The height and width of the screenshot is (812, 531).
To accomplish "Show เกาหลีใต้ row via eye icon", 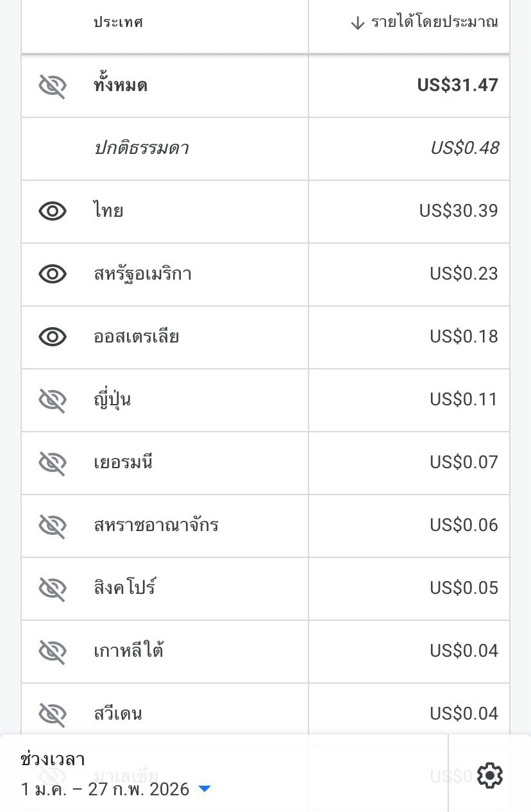I will (x=53, y=651).
